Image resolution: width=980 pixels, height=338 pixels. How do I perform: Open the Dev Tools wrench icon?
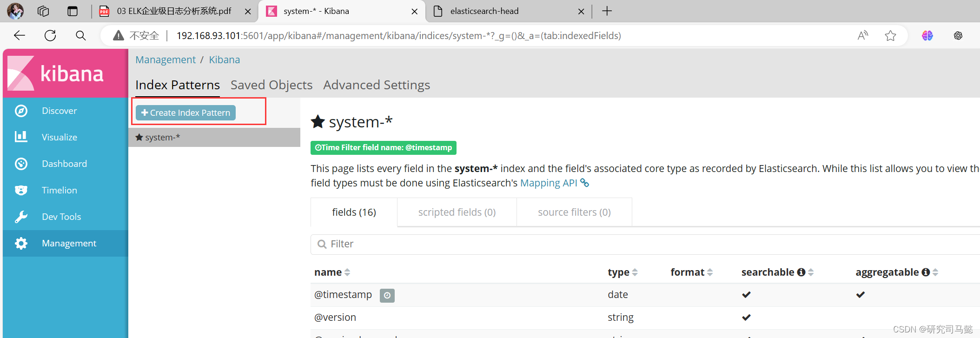click(21, 217)
